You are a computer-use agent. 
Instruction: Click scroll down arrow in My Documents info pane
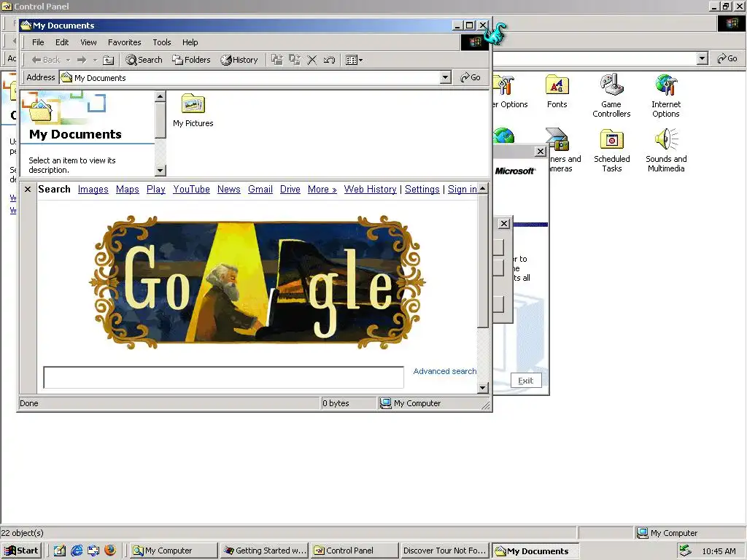[x=160, y=170]
